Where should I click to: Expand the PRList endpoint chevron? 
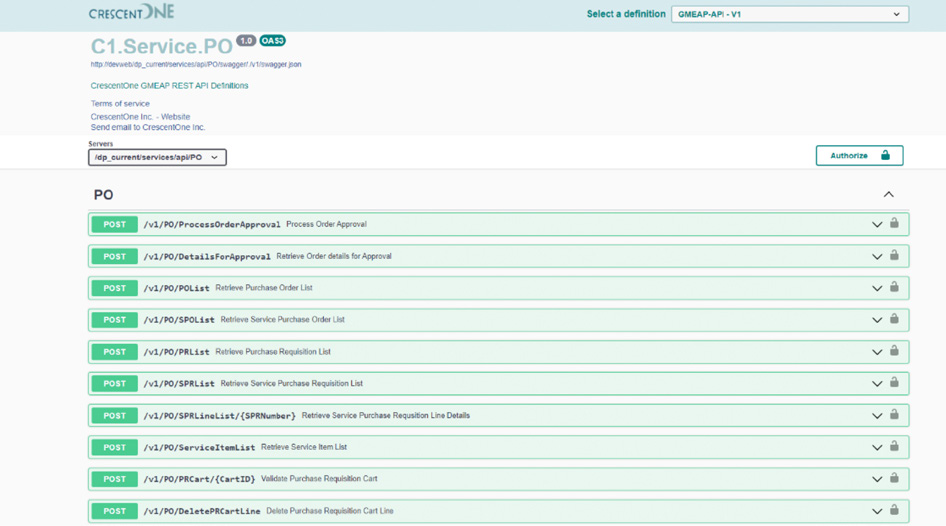877,352
